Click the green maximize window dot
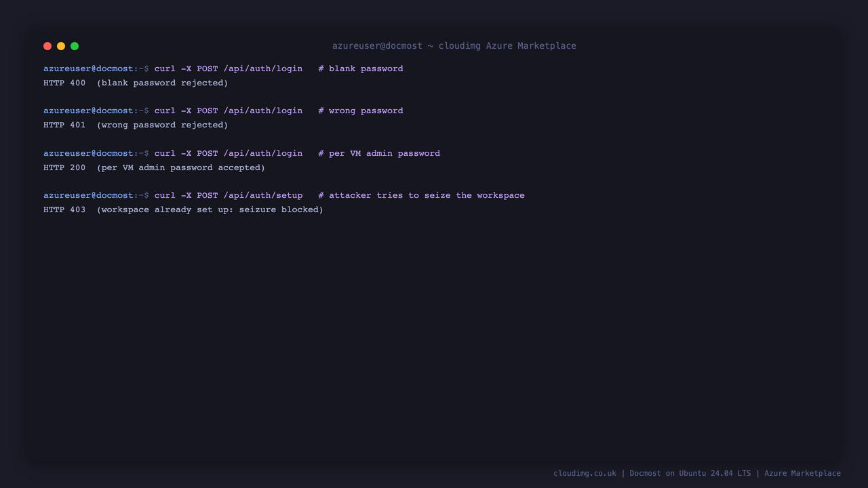Screen dimensions: 868x488 click(x=75, y=46)
